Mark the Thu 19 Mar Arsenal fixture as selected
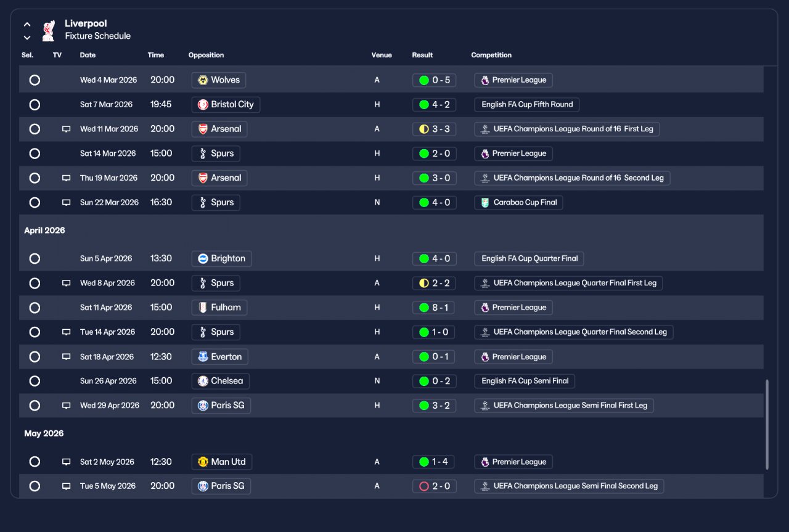789x532 pixels. coord(35,178)
